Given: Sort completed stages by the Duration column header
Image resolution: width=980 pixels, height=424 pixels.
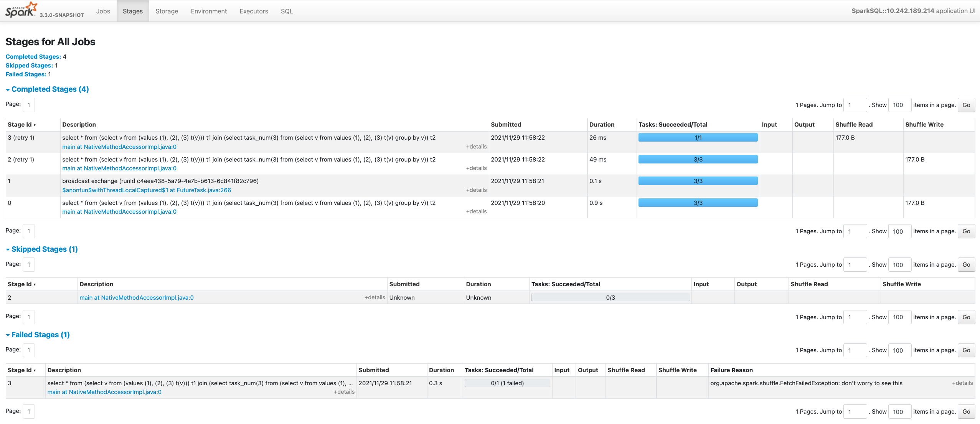Looking at the screenshot, I should (x=602, y=124).
